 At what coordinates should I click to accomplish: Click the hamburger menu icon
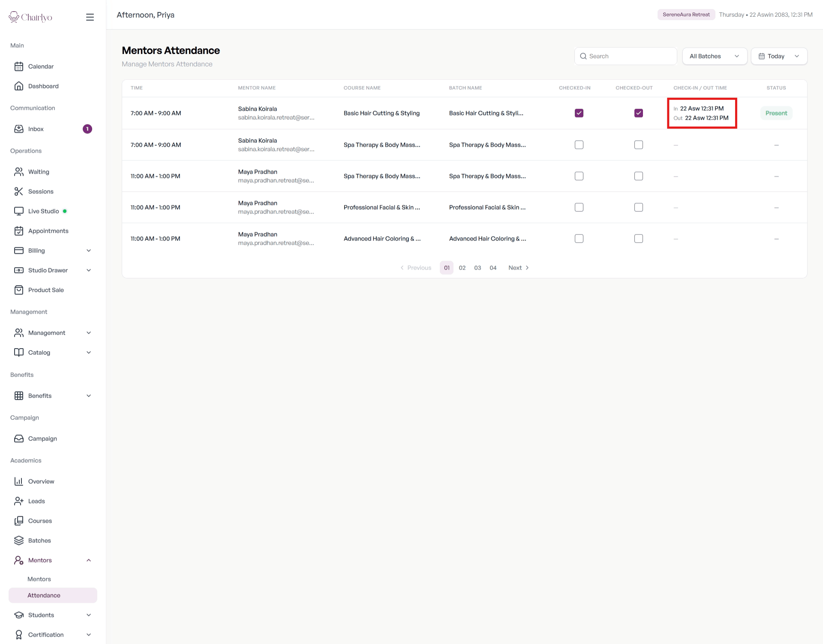click(x=90, y=17)
